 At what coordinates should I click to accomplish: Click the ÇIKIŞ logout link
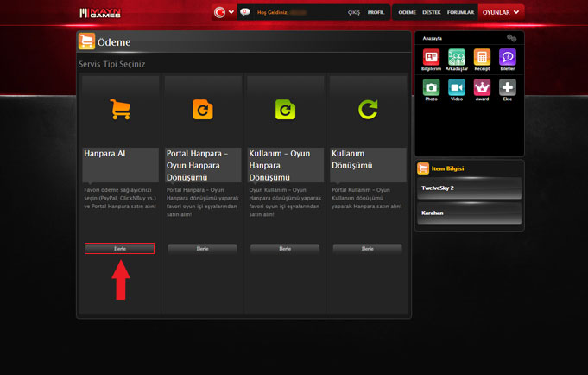354,12
